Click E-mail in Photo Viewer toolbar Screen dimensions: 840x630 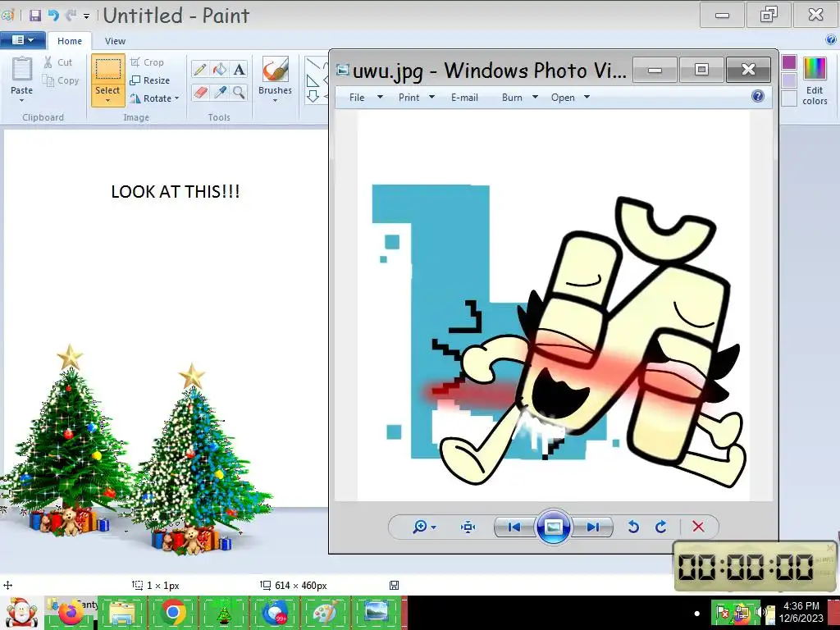click(x=464, y=98)
